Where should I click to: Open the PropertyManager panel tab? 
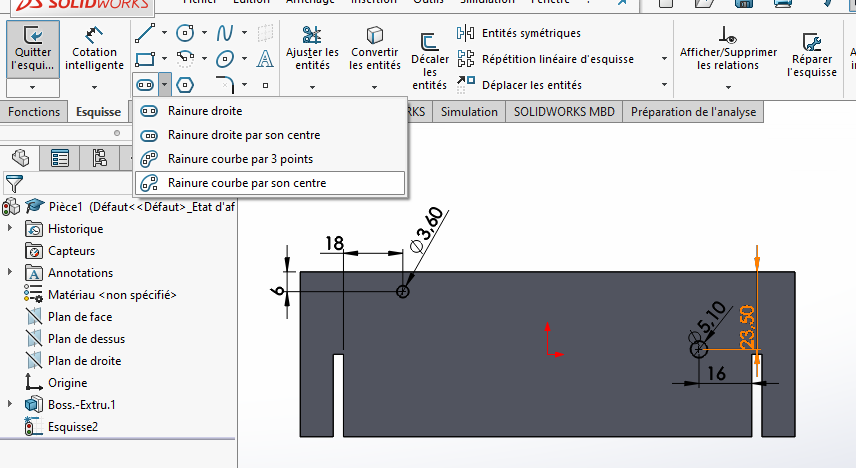tap(61, 157)
